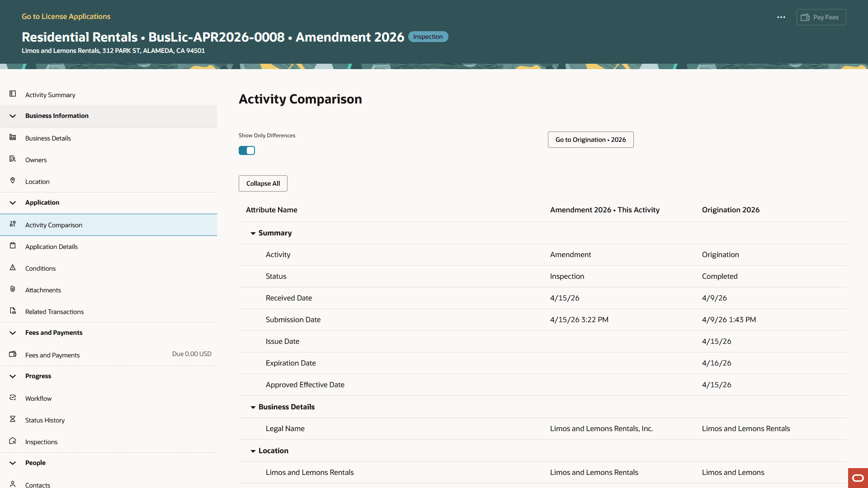Click the Collapse All button
This screenshot has height=488, width=868.
click(263, 183)
